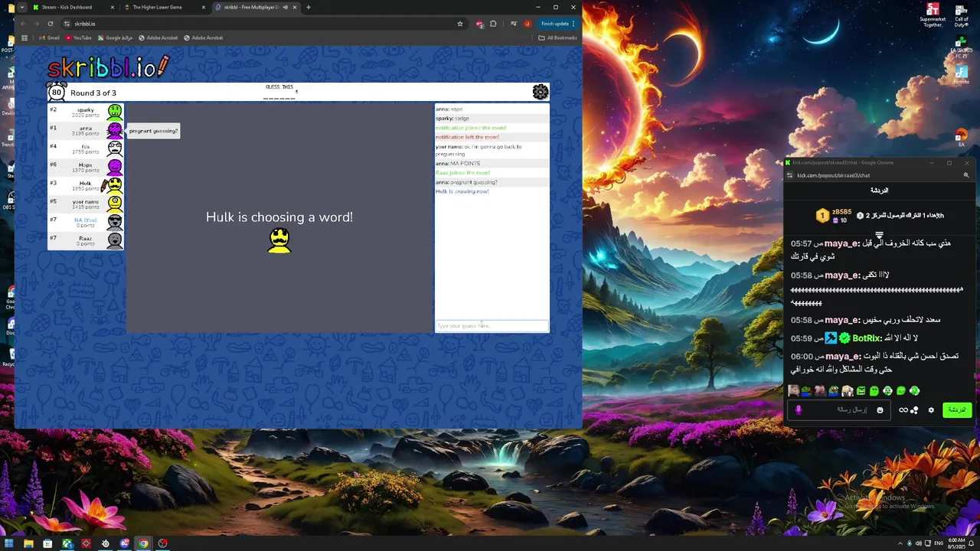Open Kick chat points icon
980x551 pixels.
[x=914, y=411]
